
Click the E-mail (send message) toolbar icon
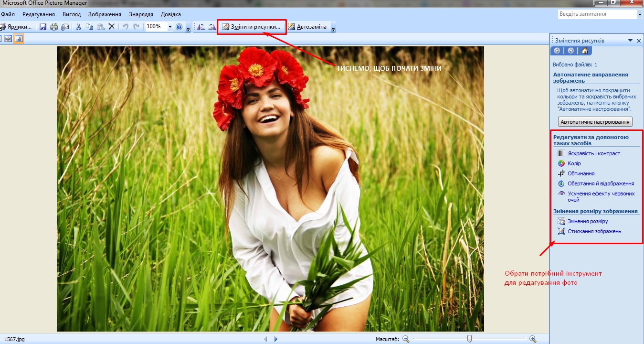coord(65,27)
